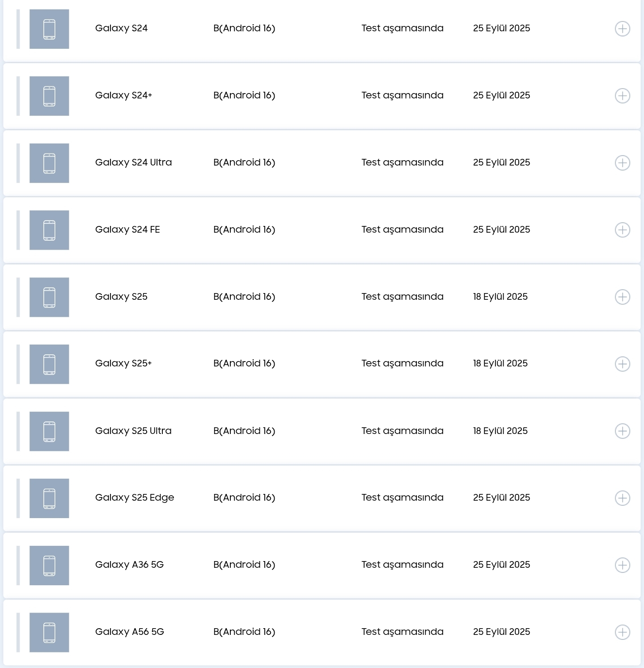Click the Galaxy A56 5G device thumbnail
Image resolution: width=644 pixels, height=668 pixels.
pyautogui.click(x=49, y=633)
